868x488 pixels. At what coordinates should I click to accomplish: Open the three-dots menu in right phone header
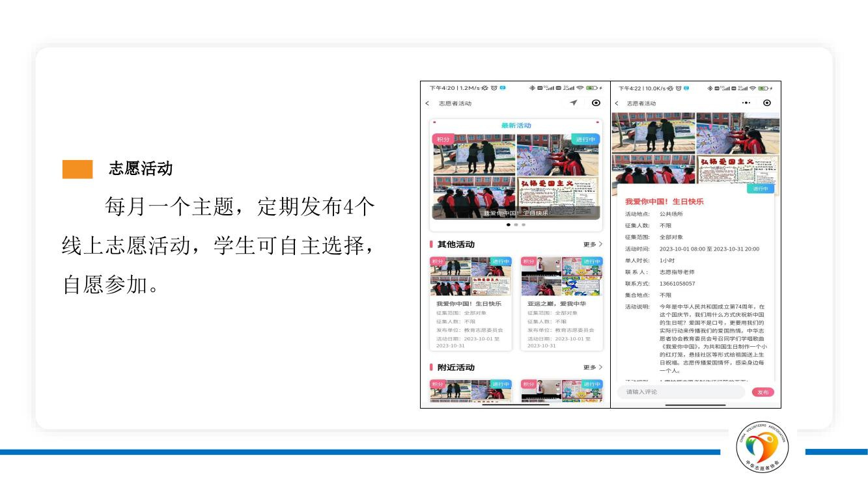[x=746, y=103]
